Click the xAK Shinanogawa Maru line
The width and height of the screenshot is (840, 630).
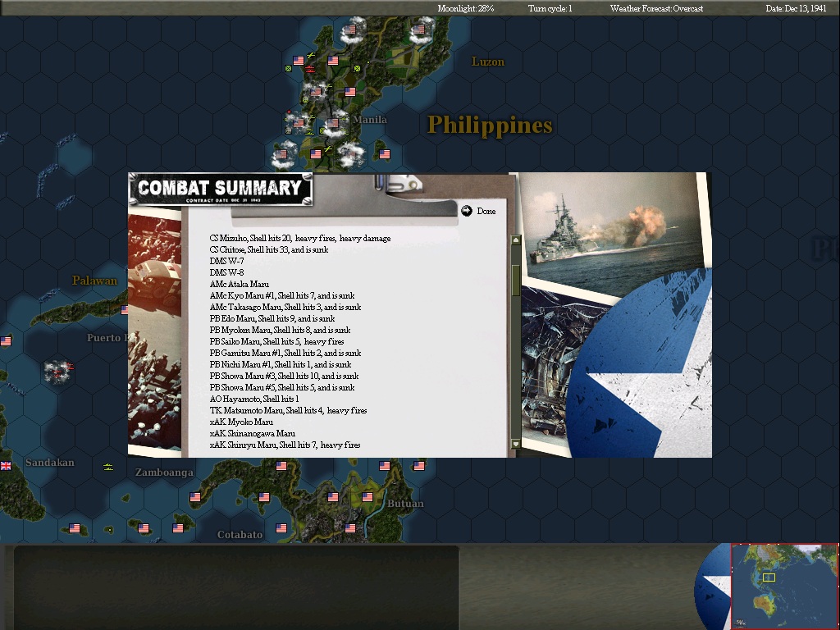(x=253, y=433)
